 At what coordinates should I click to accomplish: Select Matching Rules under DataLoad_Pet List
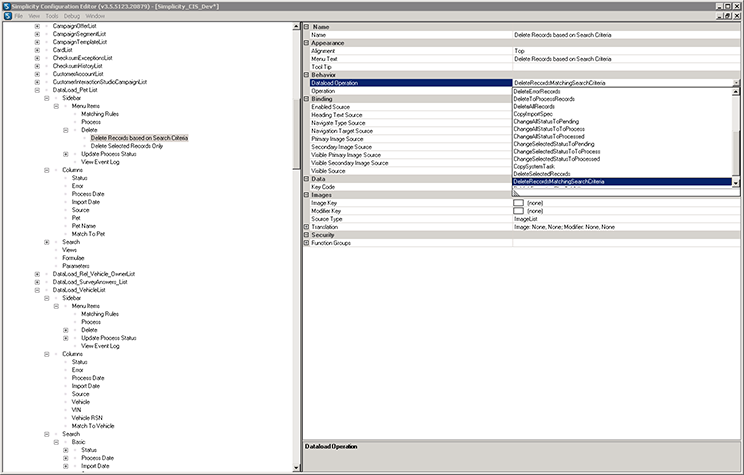(x=100, y=114)
